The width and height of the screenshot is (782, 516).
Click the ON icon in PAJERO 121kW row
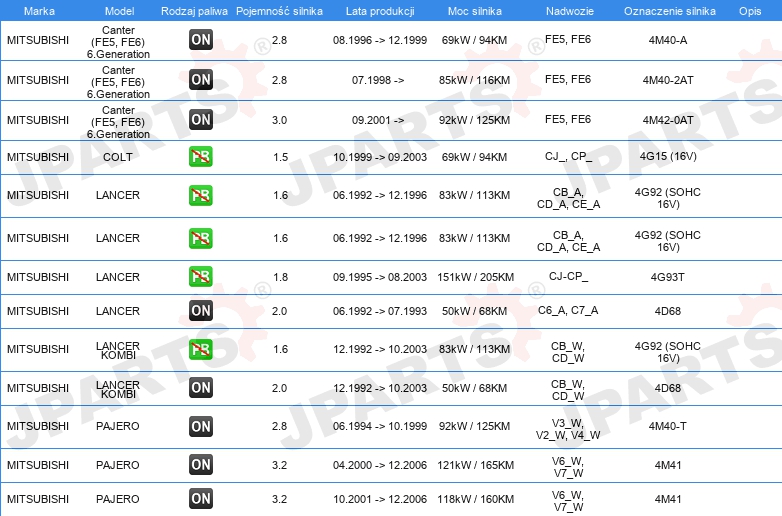[201, 465]
